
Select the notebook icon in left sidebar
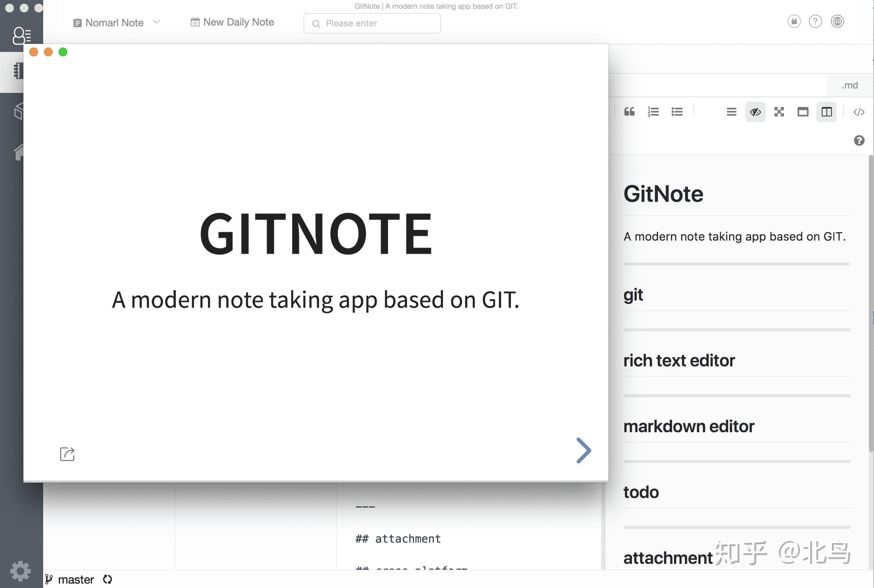(18, 71)
